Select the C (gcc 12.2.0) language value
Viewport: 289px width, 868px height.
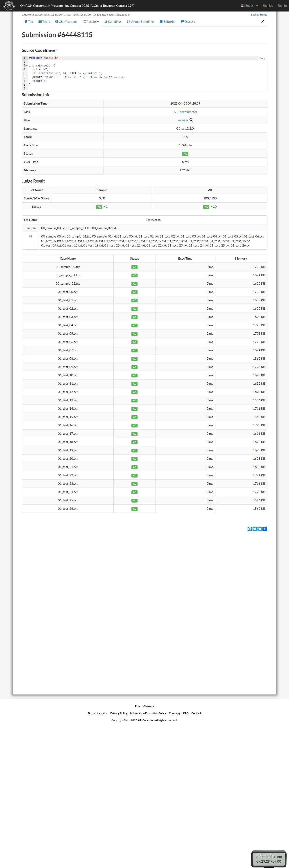click(x=185, y=129)
